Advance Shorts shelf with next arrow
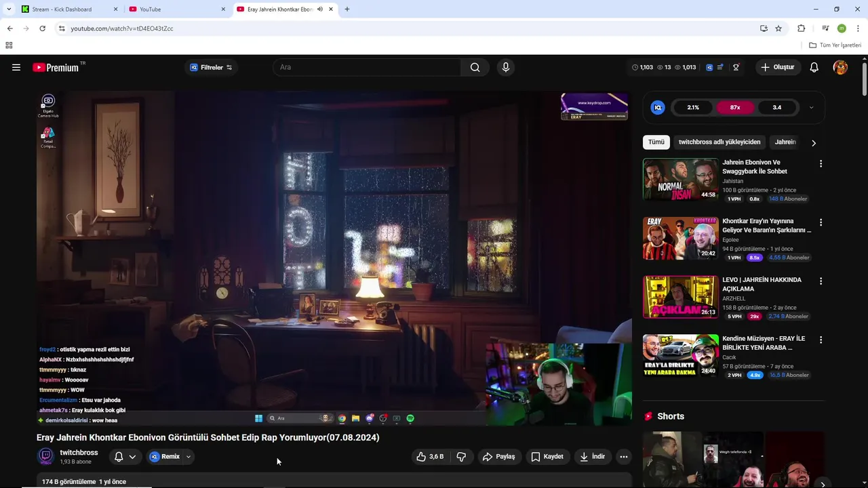 pyautogui.click(x=823, y=484)
